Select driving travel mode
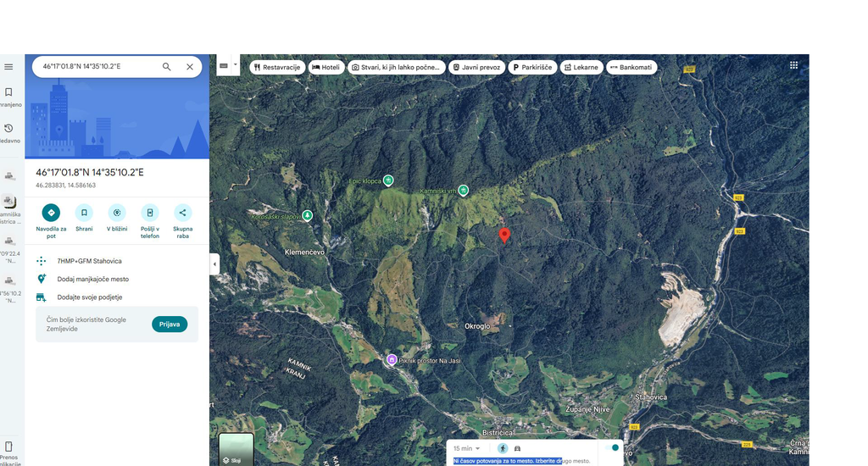 point(518,448)
